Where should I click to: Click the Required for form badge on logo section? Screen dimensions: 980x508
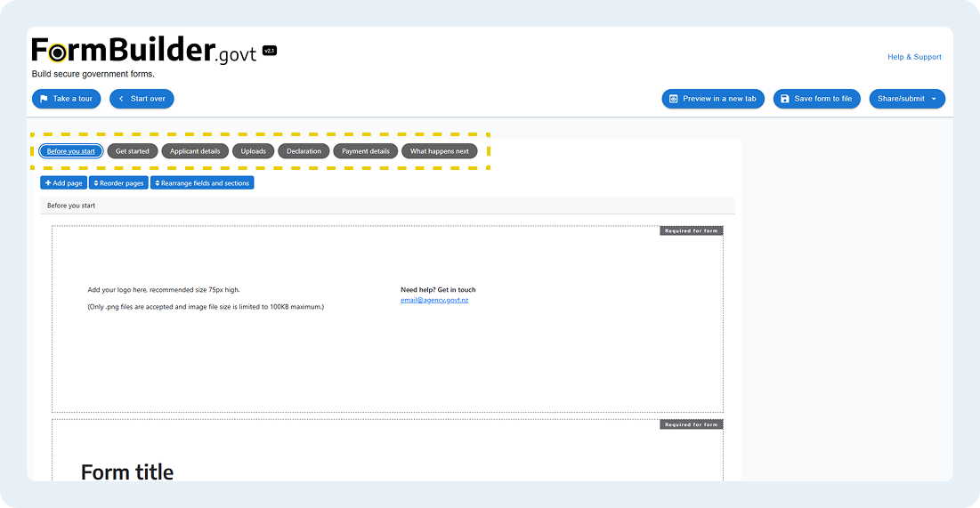(x=692, y=230)
